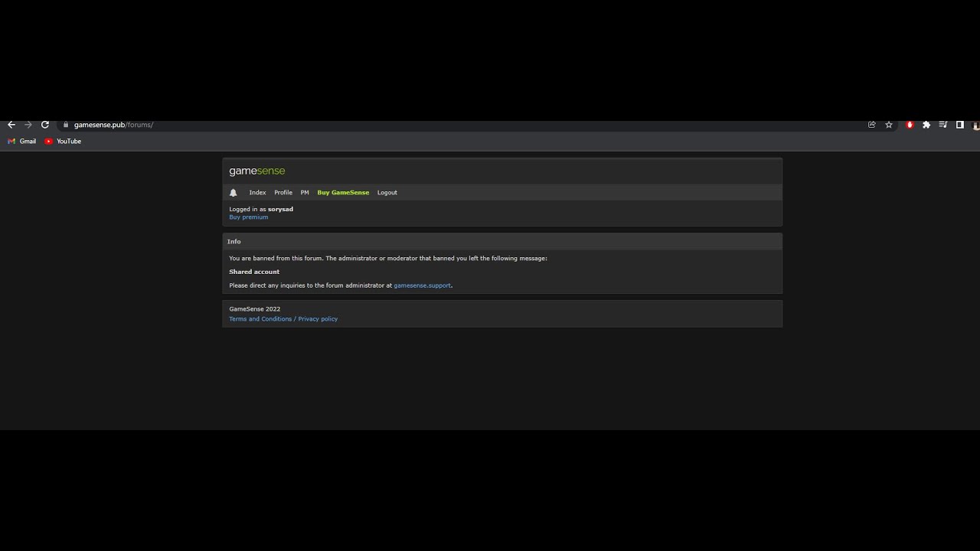Reload the page with the refresh icon
Image resolution: width=980 pixels, height=551 pixels.
(x=45, y=125)
